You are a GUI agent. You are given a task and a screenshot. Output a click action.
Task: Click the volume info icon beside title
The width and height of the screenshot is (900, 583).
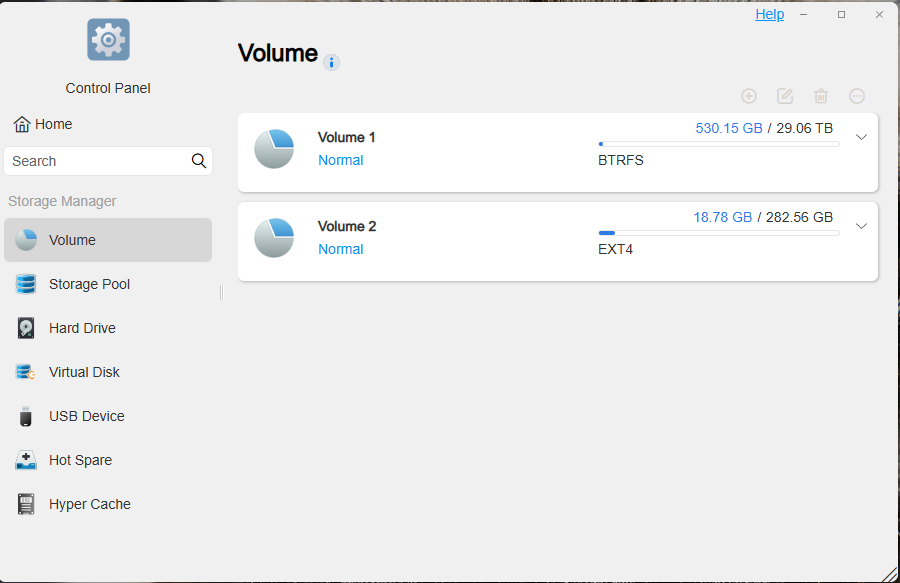(331, 62)
